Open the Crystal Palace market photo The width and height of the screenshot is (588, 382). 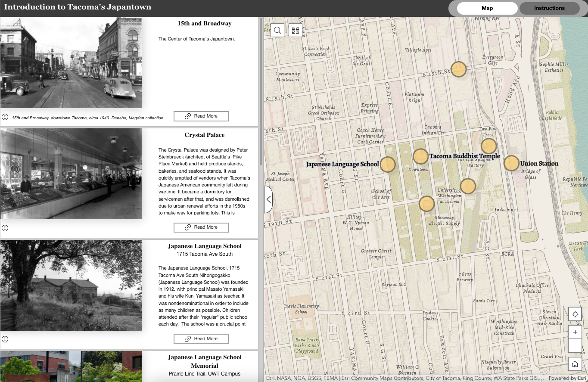click(x=71, y=174)
